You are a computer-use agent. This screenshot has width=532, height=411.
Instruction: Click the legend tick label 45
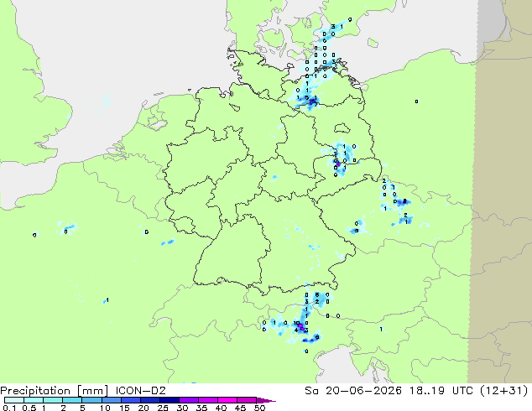[x=240, y=408]
